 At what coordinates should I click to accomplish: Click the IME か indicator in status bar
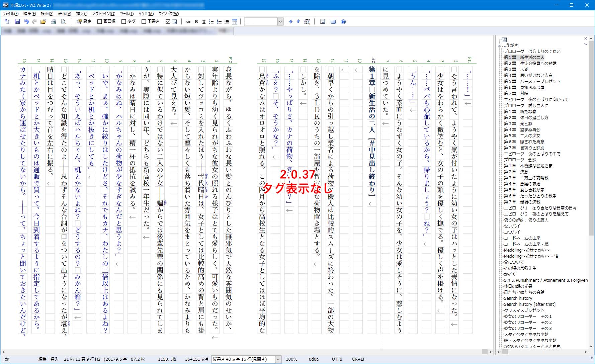click(7, 359)
